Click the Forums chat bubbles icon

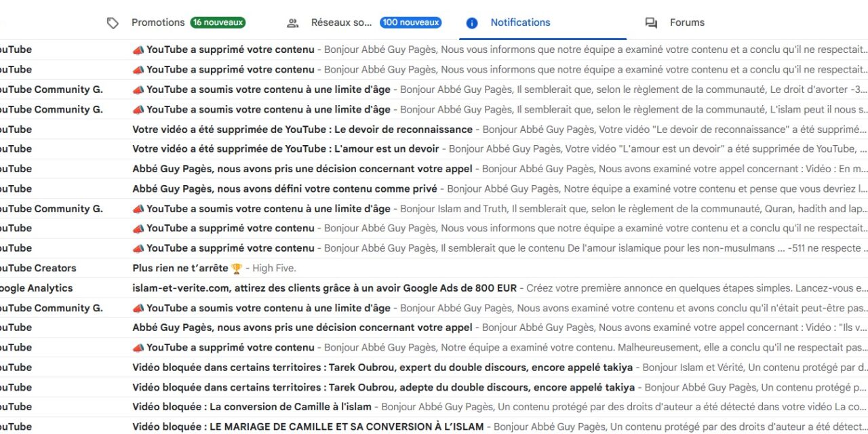coord(651,23)
